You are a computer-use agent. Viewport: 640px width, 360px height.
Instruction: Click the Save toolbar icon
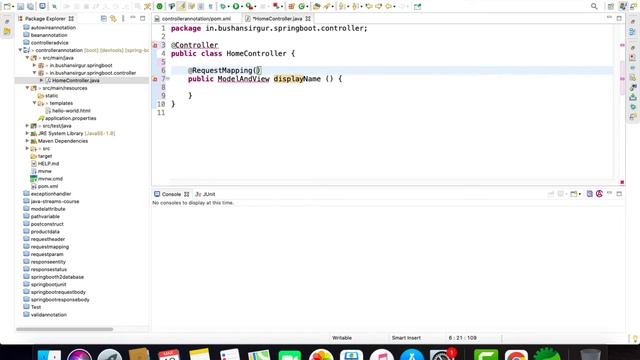pyautogui.click(x=20, y=6)
